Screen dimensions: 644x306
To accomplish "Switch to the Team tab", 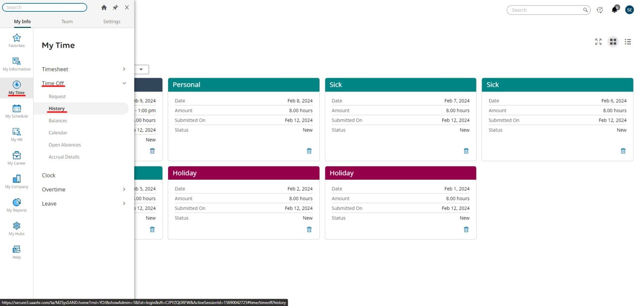I will pos(67,21).
